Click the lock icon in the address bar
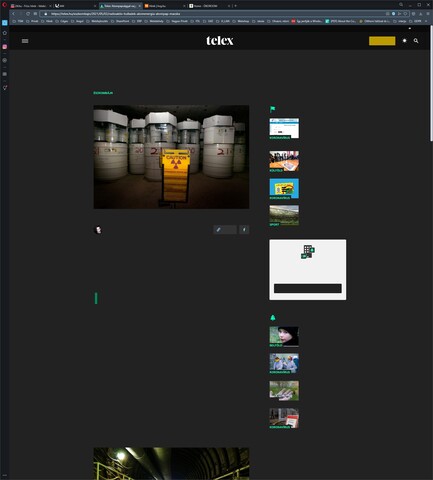The height and width of the screenshot is (480, 433). pos(46,14)
